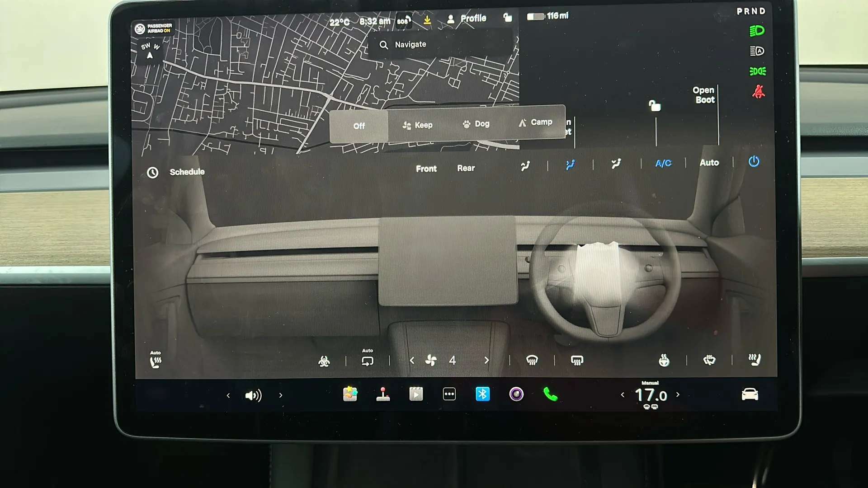
Task: Tap the centre screen in cabin render
Action: coord(448,261)
